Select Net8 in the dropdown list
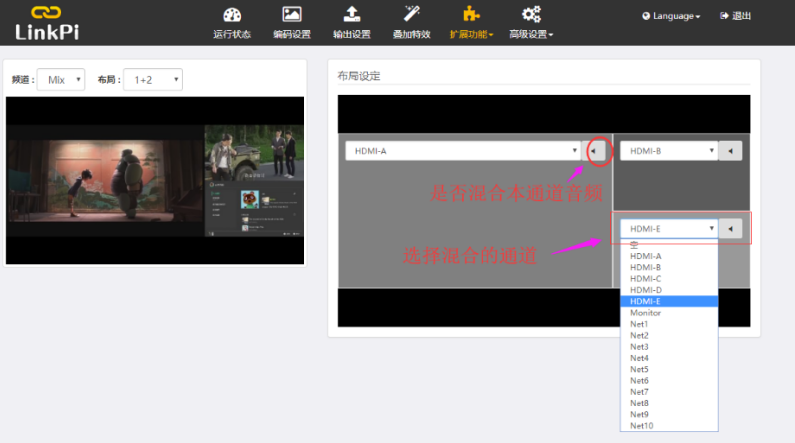 669,403
